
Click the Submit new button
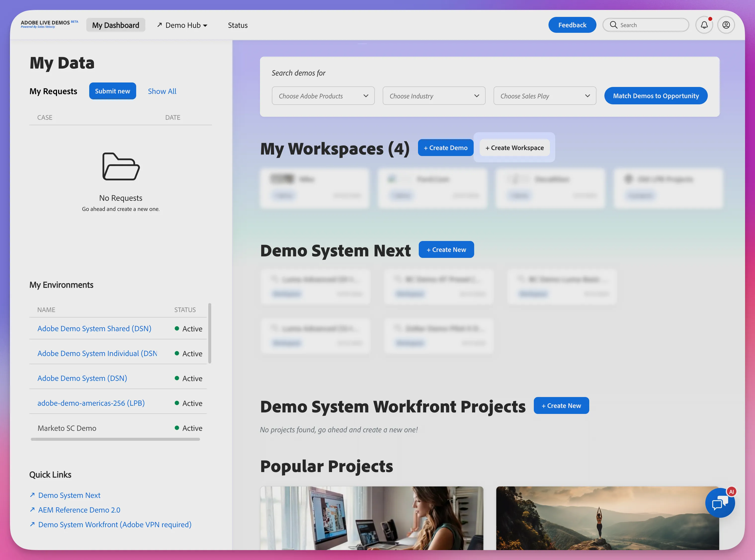[113, 91]
